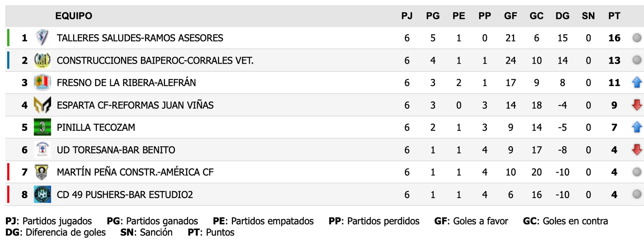The height and width of the screenshot is (242, 644).
Task: Click the PT column header
Action: click(614, 16)
